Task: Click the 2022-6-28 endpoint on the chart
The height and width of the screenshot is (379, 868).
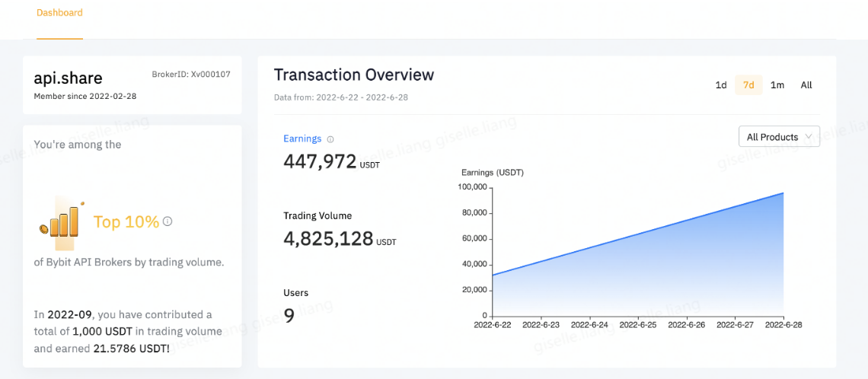Action: (783, 193)
